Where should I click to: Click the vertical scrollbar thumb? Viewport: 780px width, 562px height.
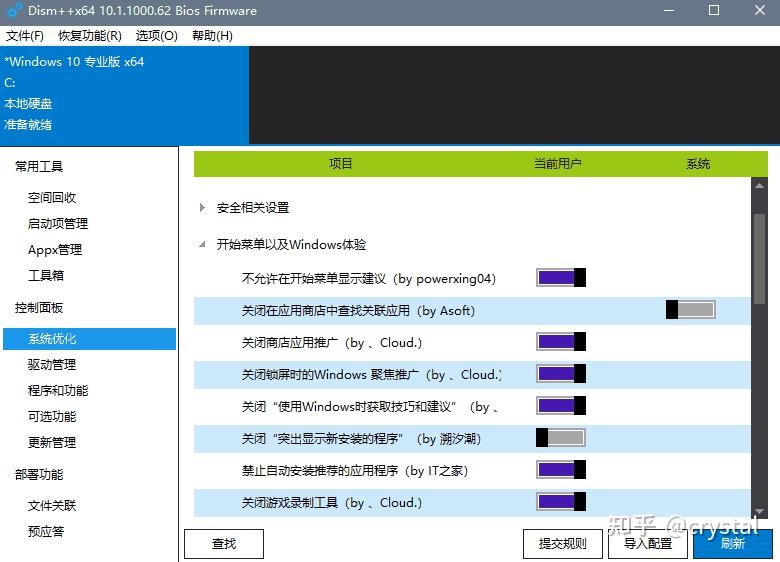pyautogui.click(x=759, y=259)
